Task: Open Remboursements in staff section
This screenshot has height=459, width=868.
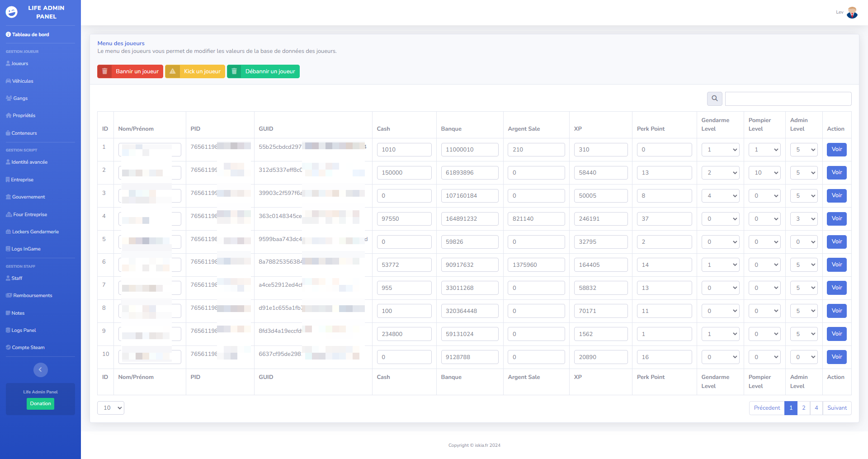Action: click(x=33, y=296)
